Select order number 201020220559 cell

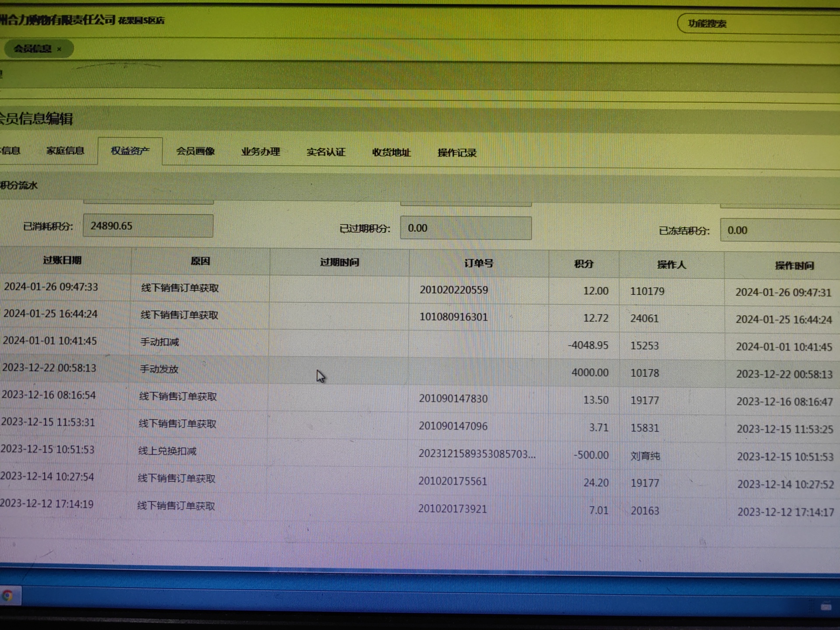[x=454, y=290]
